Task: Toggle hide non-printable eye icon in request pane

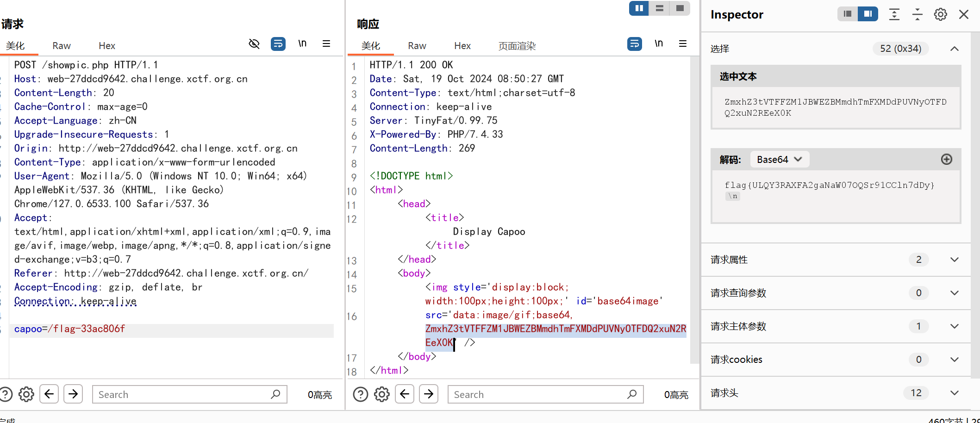Action: click(x=254, y=44)
